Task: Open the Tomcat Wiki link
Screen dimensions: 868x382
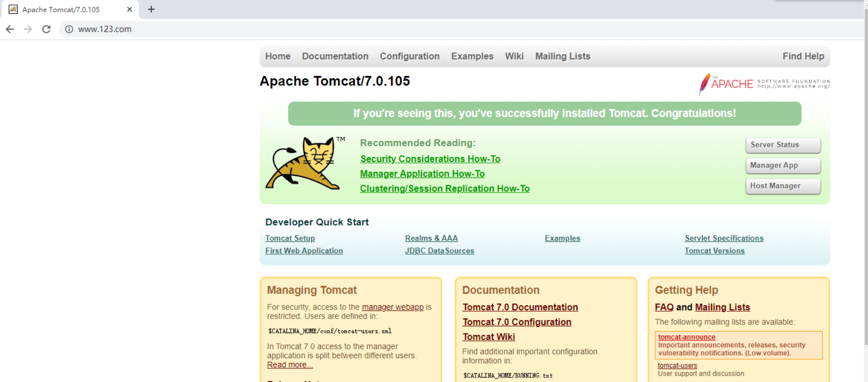Action: coord(488,337)
